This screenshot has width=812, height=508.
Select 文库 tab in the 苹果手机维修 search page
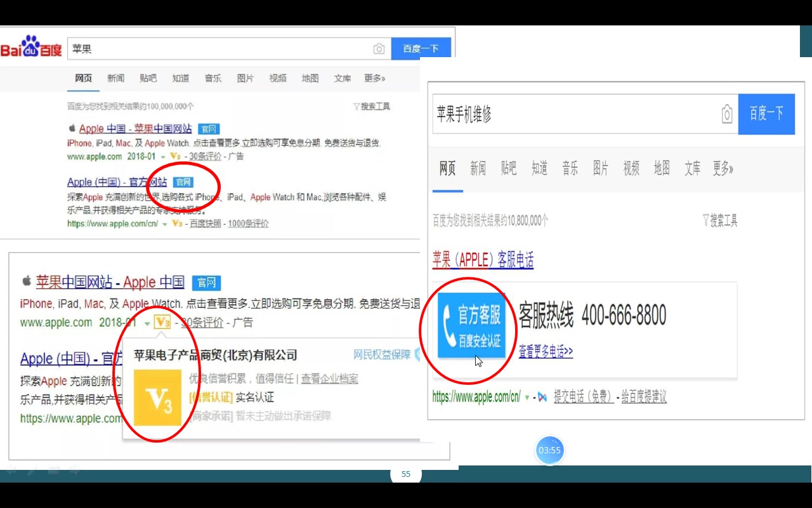pyautogui.click(x=692, y=168)
